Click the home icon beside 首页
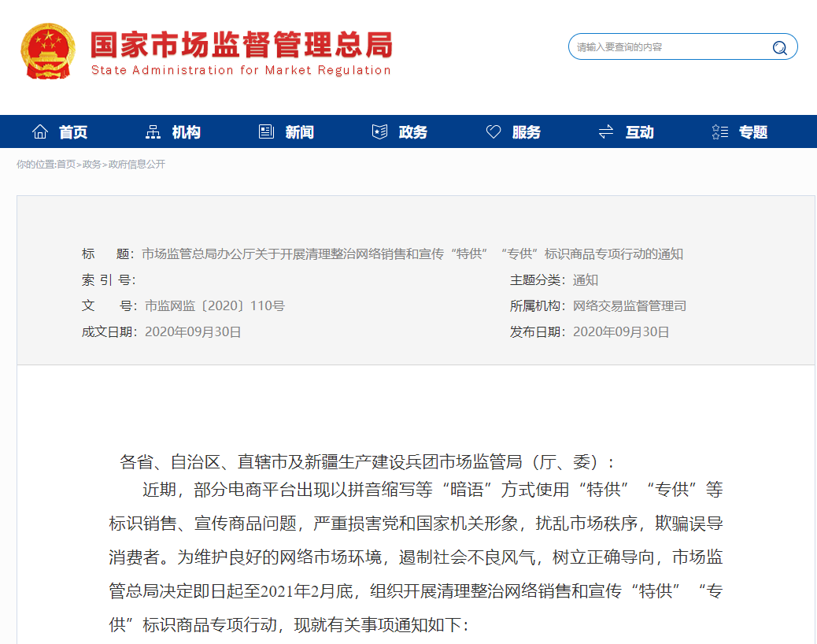Image resolution: width=817 pixels, height=644 pixels. pyautogui.click(x=40, y=132)
